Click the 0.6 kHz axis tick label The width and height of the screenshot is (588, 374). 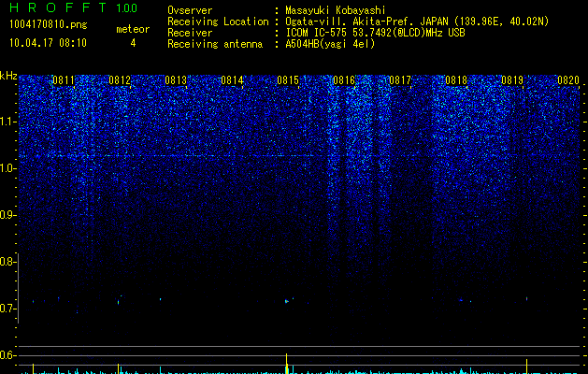7,355
